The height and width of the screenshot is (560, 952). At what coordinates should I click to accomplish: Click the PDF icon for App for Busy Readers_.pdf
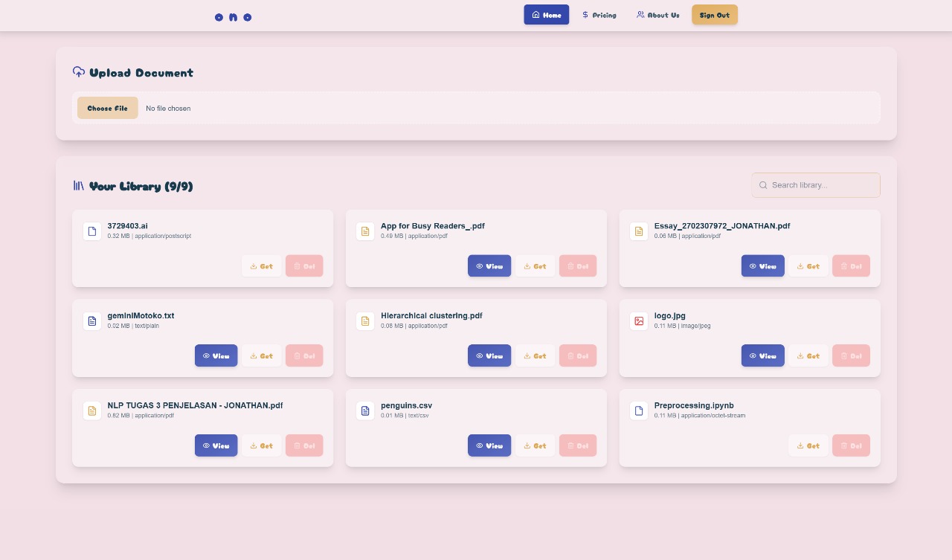point(365,231)
